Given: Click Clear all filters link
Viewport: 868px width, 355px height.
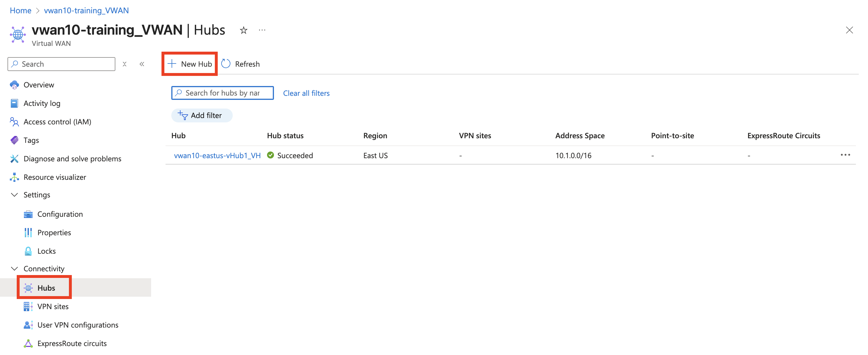Looking at the screenshot, I should (x=306, y=93).
